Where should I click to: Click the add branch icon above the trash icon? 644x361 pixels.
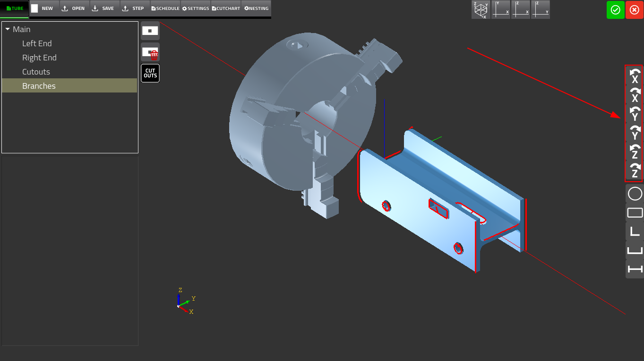[150, 30]
